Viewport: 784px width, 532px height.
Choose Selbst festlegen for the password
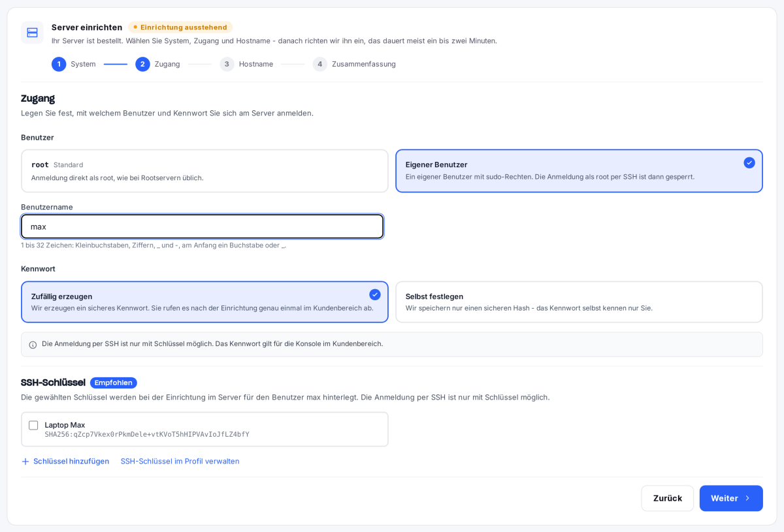[579, 302]
